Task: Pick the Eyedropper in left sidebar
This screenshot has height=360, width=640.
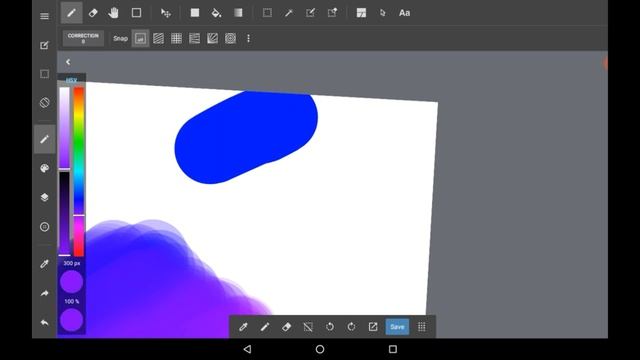Action: 44,264
